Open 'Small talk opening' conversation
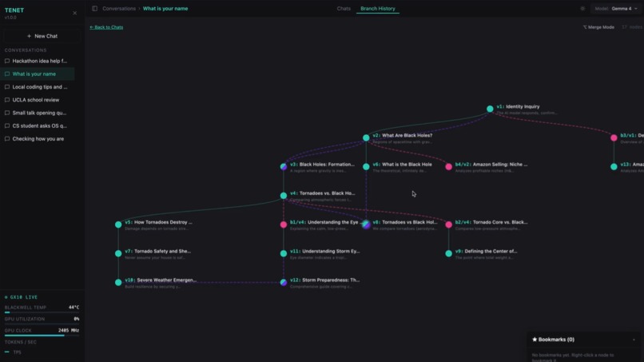Image resolution: width=644 pixels, height=362 pixels. 37,113
